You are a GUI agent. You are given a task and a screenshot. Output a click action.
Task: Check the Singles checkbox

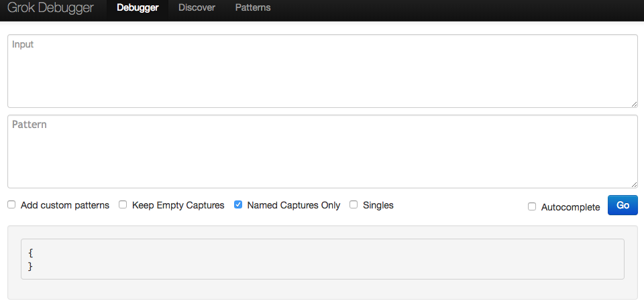coord(354,205)
